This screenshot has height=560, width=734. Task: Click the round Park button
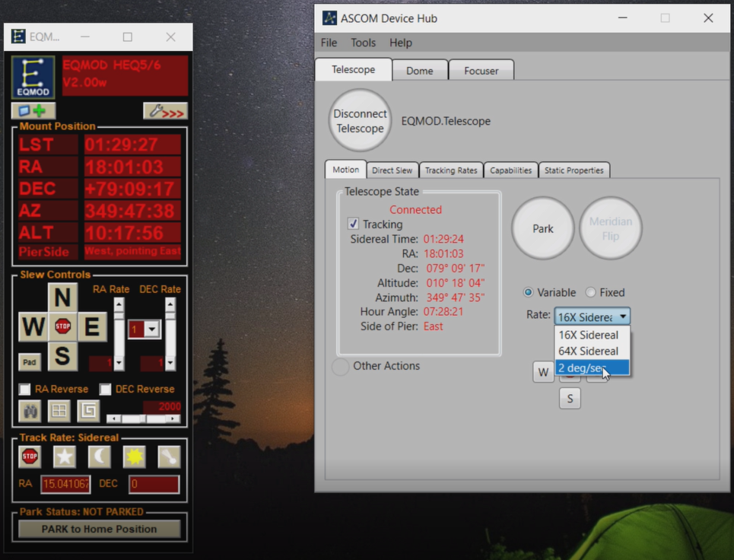[543, 228]
